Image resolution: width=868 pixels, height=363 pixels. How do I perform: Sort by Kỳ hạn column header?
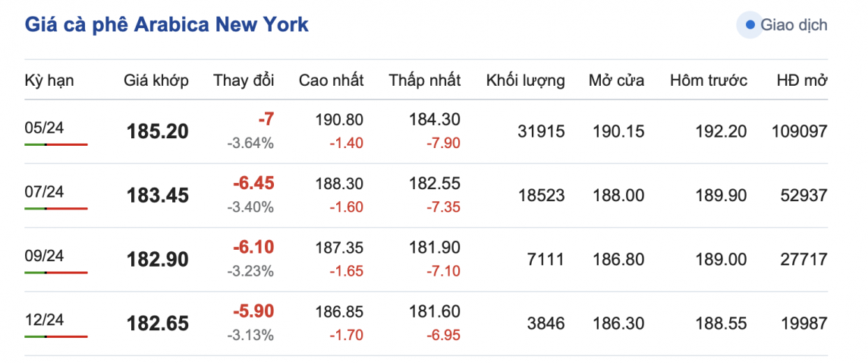pyautogui.click(x=49, y=80)
